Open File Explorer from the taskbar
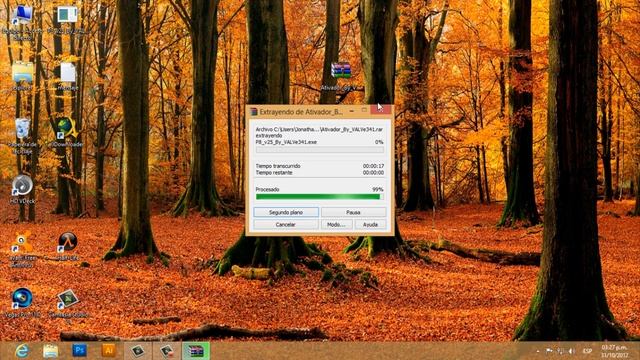This screenshot has height=360, width=640. tap(51, 351)
